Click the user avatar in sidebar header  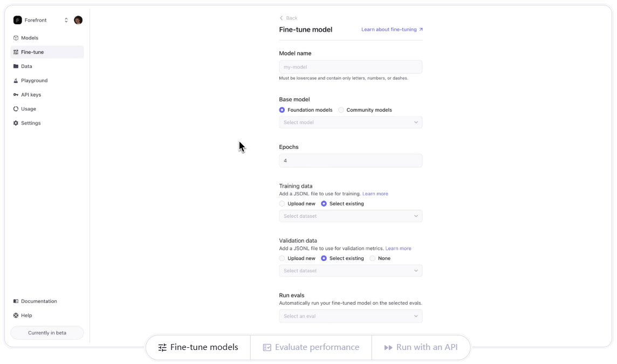(x=78, y=20)
